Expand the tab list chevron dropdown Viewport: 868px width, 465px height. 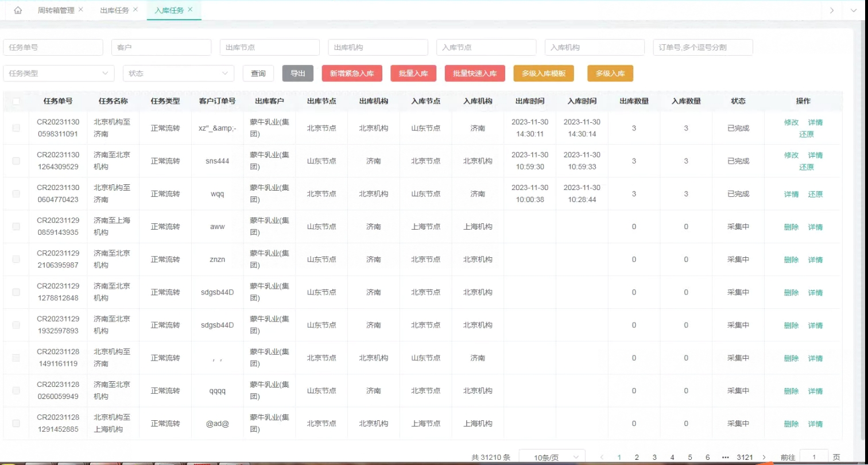[x=852, y=10]
